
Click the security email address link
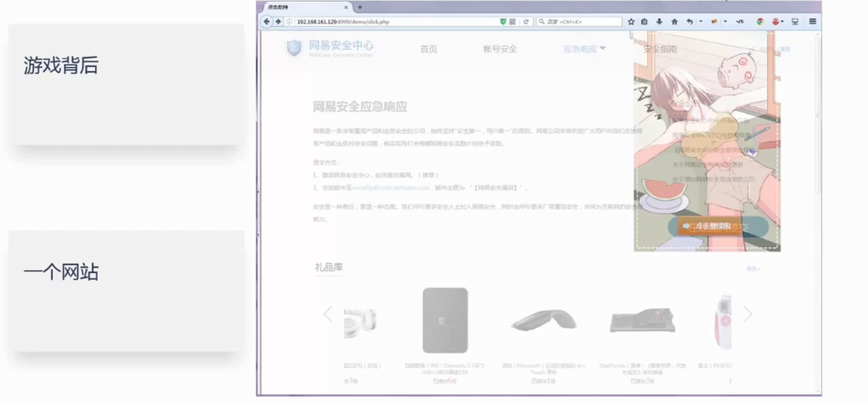390,188
